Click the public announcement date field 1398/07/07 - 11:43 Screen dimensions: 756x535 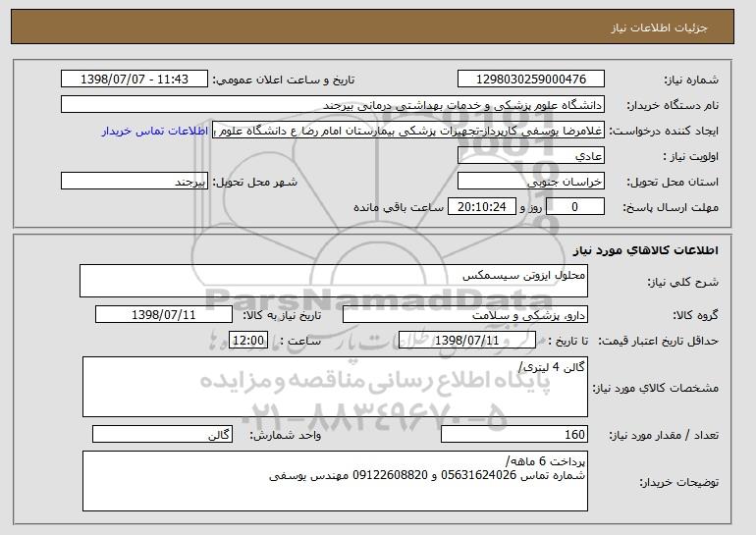135,80
